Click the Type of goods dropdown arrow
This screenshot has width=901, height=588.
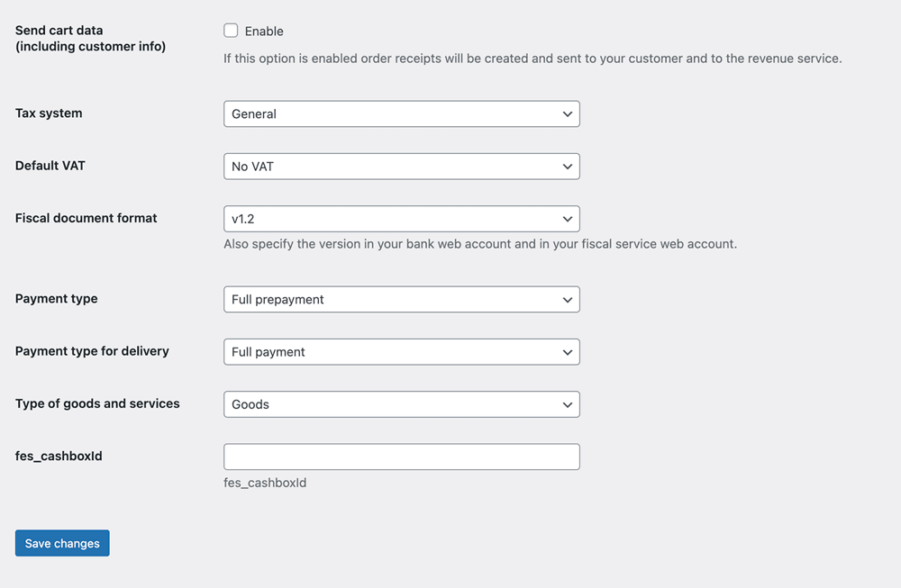[568, 403]
